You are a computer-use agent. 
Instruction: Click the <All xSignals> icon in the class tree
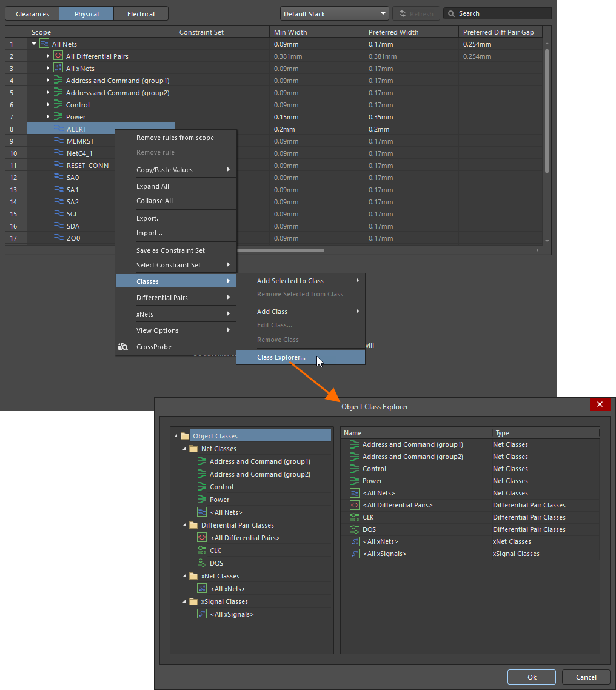pyautogui.click(x=202, y=614)
